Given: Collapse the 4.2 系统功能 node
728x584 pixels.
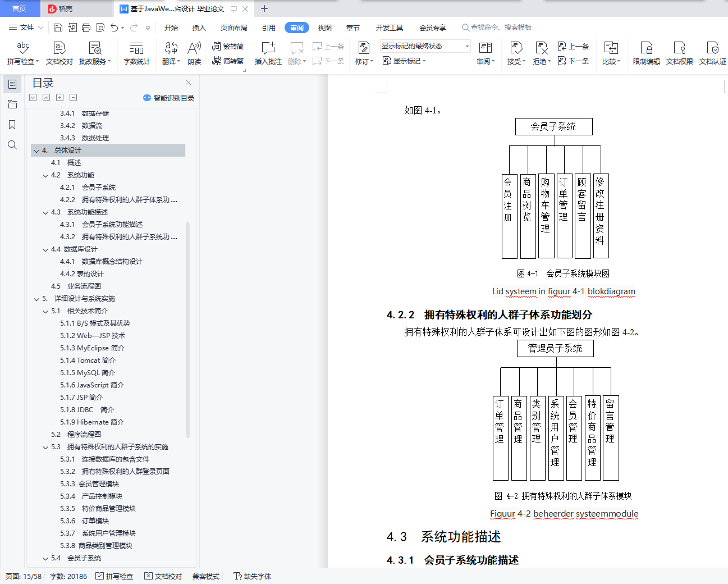Looking at the screenshot, I should [x=45, y=175].
